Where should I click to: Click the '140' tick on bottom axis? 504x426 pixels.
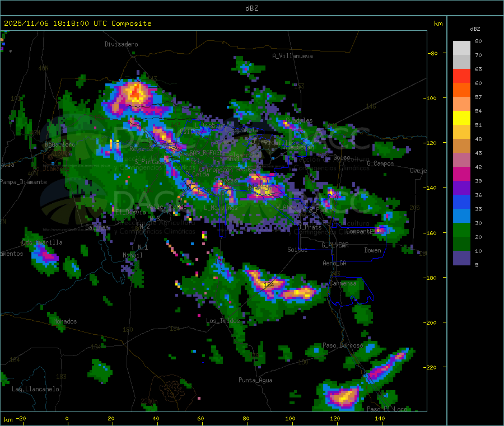(380, 418)
